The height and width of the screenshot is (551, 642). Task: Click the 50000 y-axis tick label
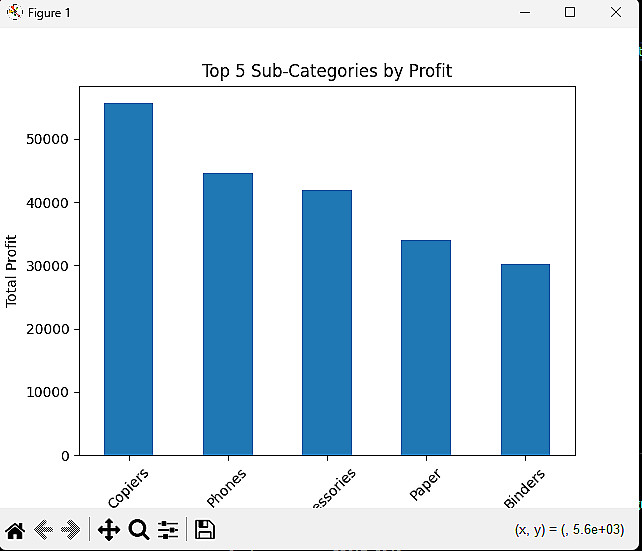(47, 139)
